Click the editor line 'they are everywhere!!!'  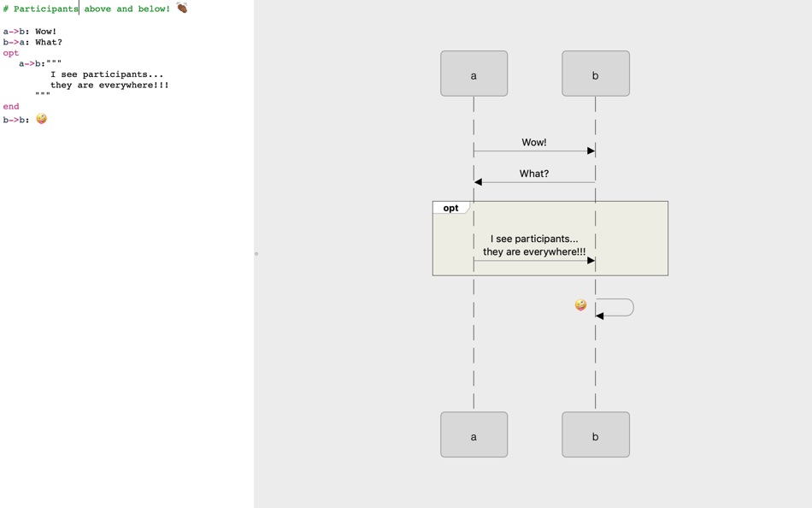(x=109, y=85)
